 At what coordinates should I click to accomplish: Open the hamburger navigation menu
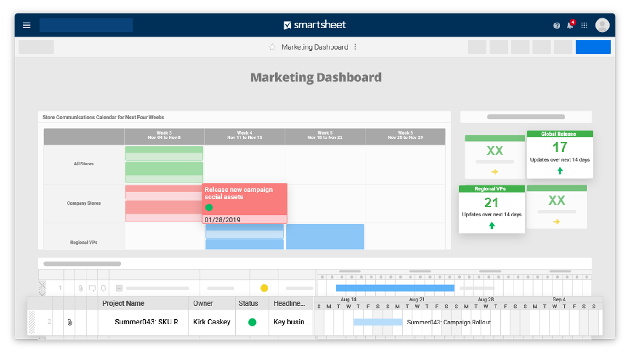coord(27,25)
